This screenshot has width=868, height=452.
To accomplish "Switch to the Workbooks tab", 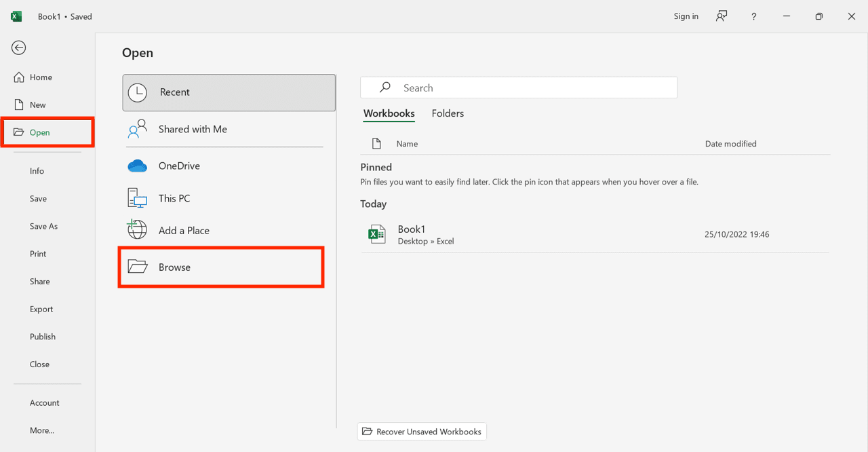I will tap(389, 113).
